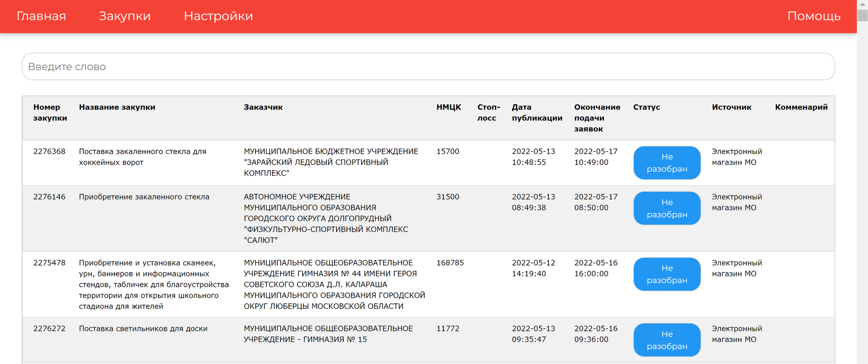This screenshot has width=868, height=364.
Task: Click status button for purchase 2276368
Action: point(667,163)
